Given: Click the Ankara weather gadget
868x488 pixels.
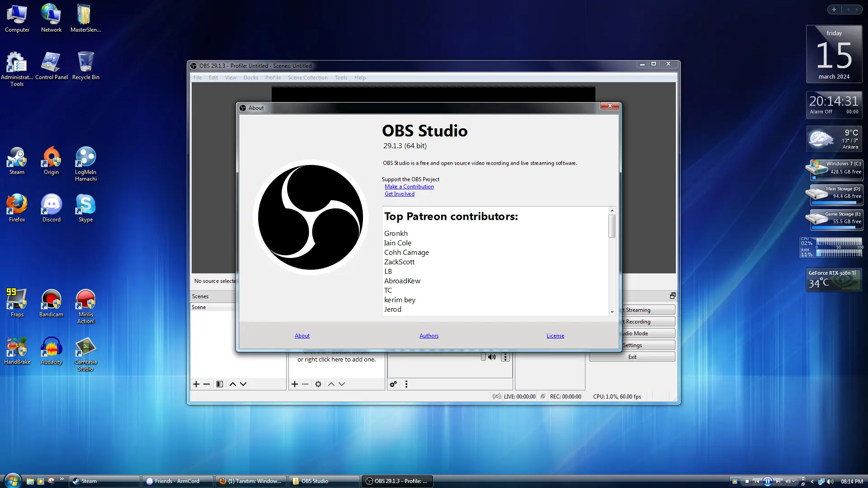Looking at the screenshot, I should (x=835, y=139).
